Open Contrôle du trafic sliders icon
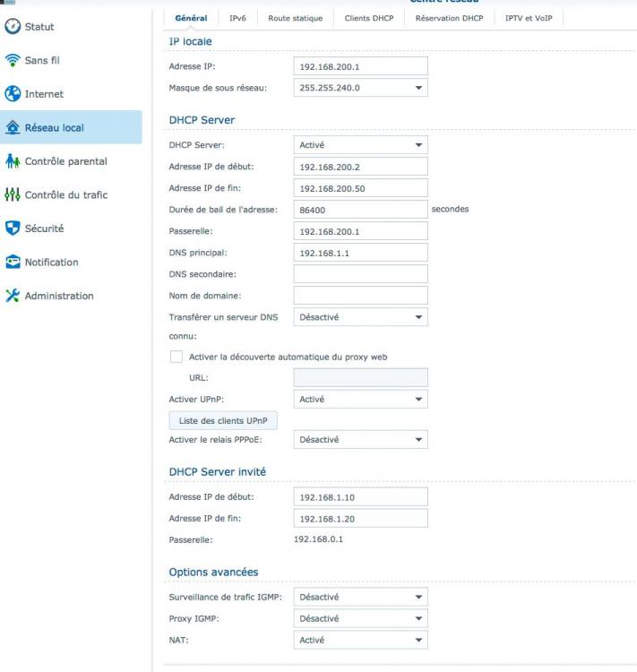This screenshot has height=672, width=637. tap(13, 195)
